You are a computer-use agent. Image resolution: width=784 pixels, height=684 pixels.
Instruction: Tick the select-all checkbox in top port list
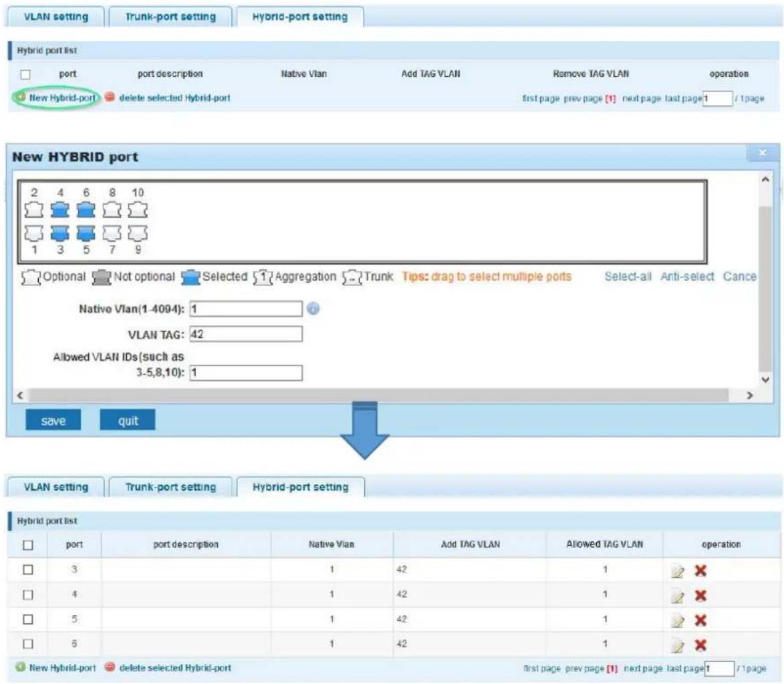[25, 74]
